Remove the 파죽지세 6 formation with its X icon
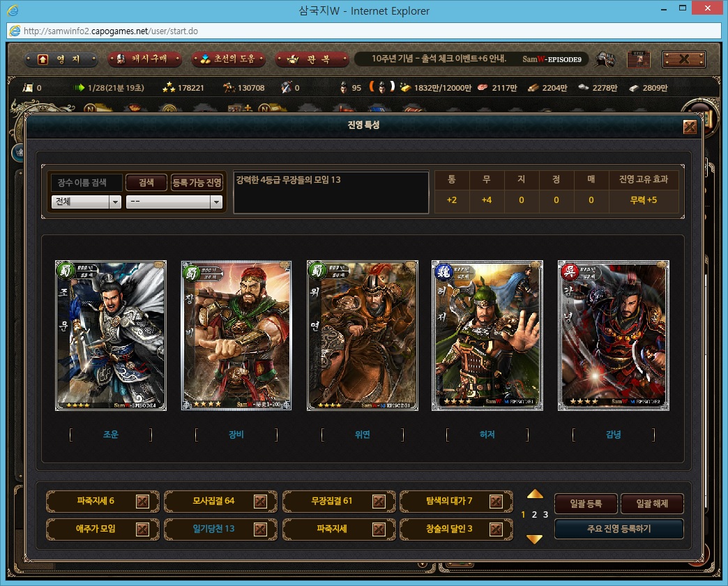The width and height of the screenshot is (728, 586). click(x=142, y=502)
